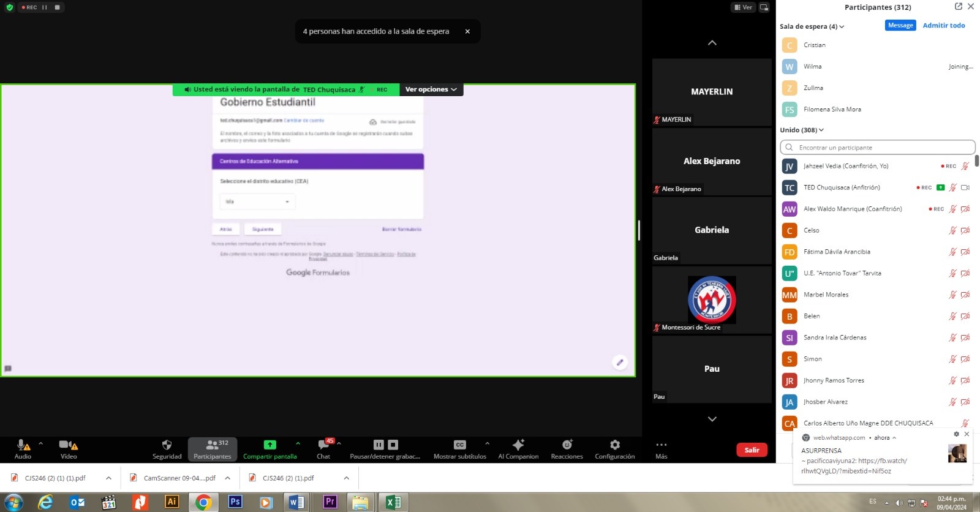Click Compartir pantalla green icon
980x512 pixels.
269,445
